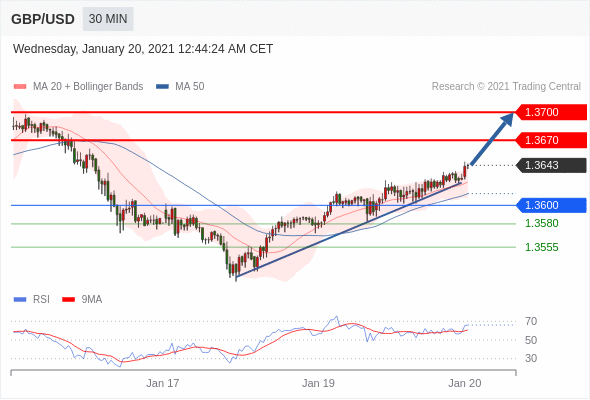Click the Jan 17 date axis label
590x400 pixels.
(163, 383)
